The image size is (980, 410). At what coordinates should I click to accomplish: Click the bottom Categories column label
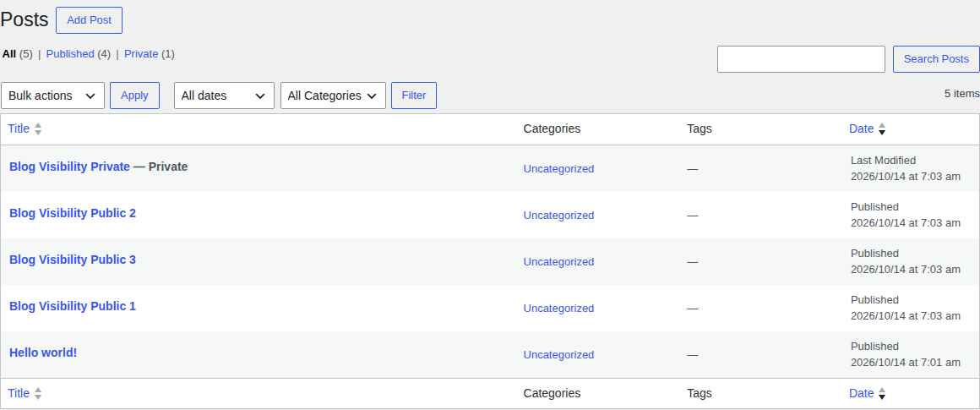552,393
